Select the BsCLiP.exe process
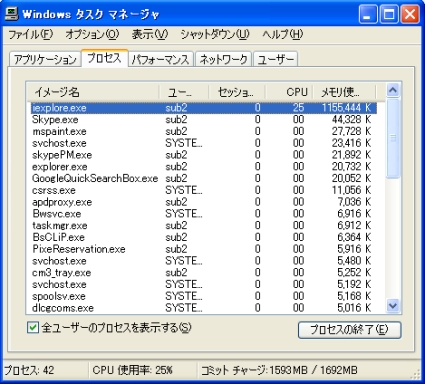This screenshot has height=384, width=425. [x=204, y=237]
